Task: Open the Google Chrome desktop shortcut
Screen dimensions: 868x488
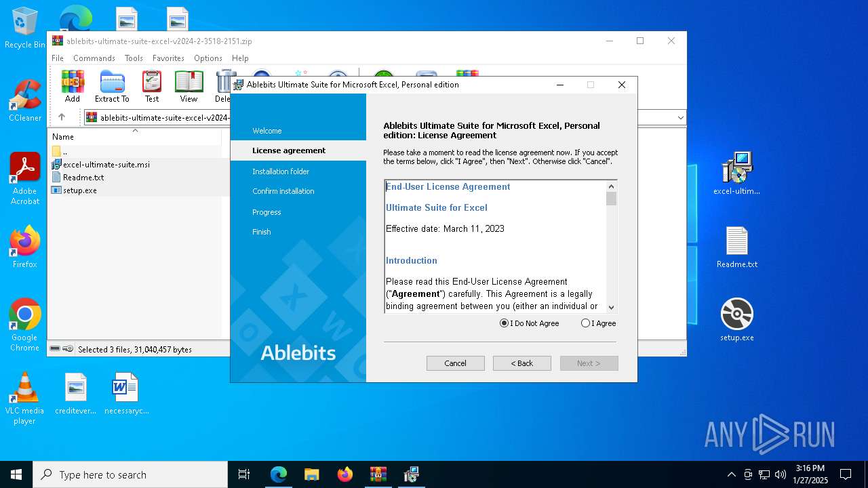Action: click(24, 325)
